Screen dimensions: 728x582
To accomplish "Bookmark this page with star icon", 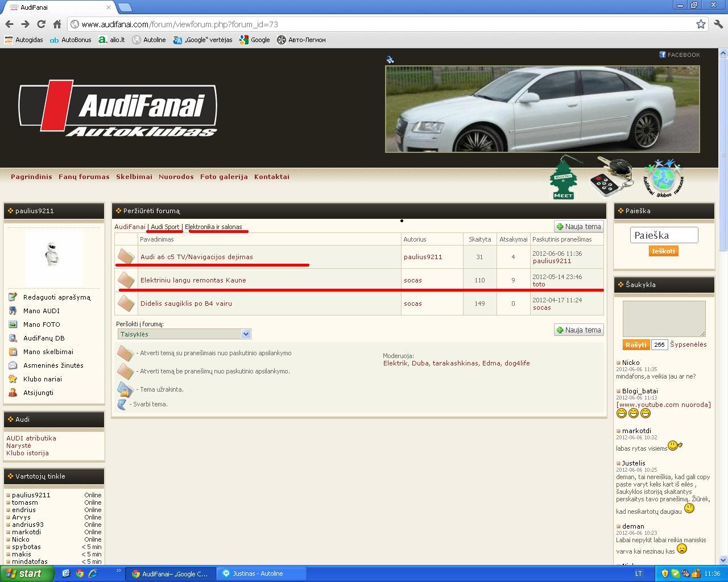I will (x=701, y=24).
